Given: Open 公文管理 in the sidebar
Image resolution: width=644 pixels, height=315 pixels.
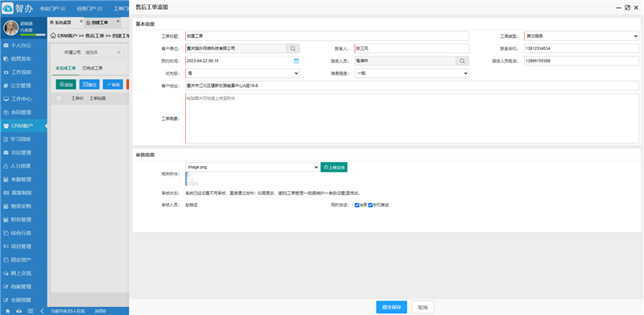Looking at the screenshot, I should point(23,85).
